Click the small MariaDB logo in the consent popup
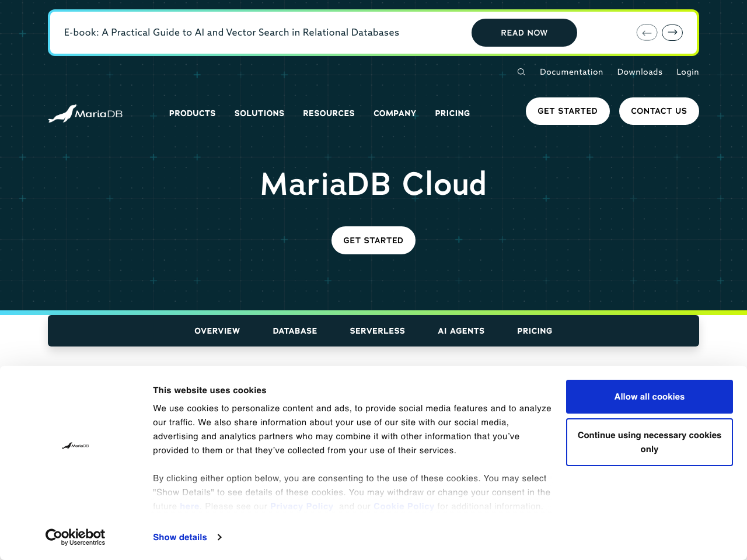This screenshot has width=747, height=560. (75, 446)
